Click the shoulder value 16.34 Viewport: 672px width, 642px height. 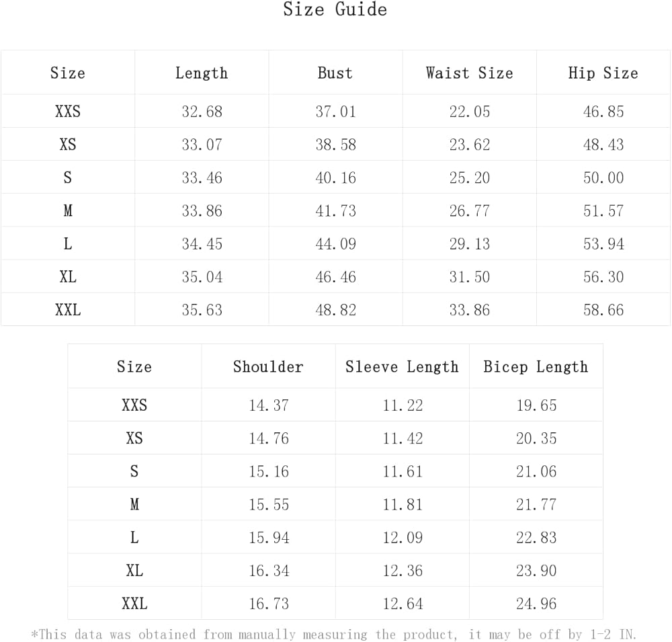(268, 571)
